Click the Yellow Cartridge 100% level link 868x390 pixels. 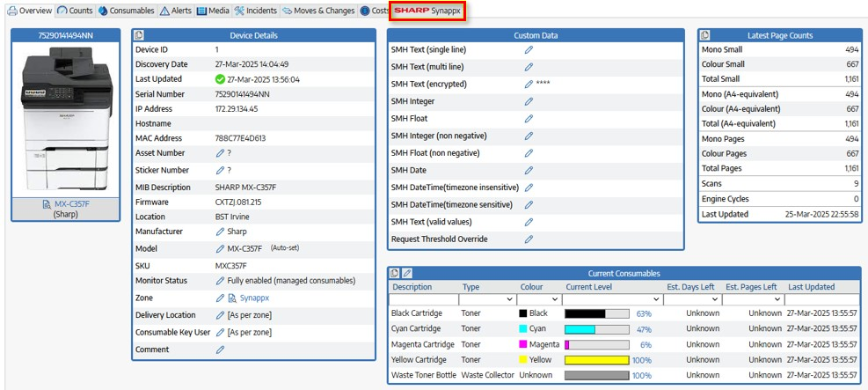click(x=642, y=360)
